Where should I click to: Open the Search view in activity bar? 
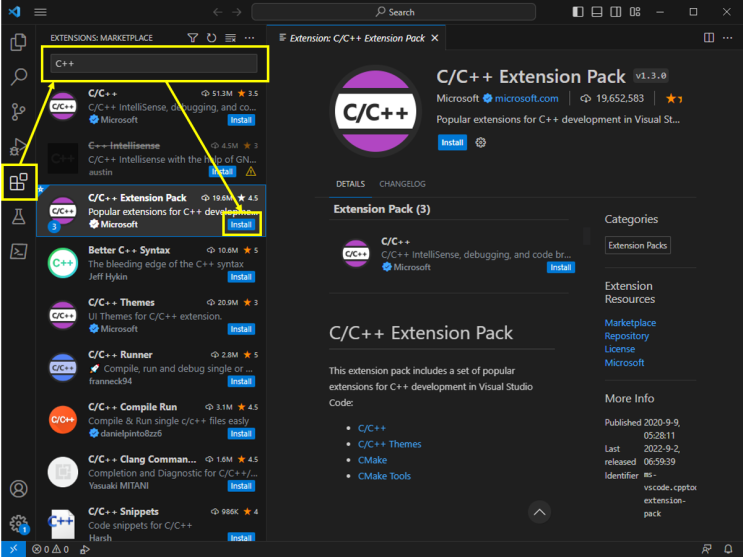(x=18, y=76)
